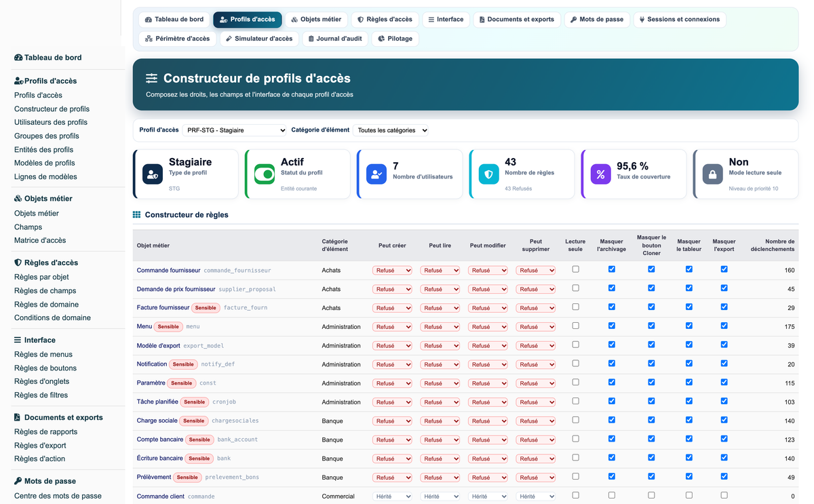Click the Sensible badge on Tâche planifiée

(194, 402)
